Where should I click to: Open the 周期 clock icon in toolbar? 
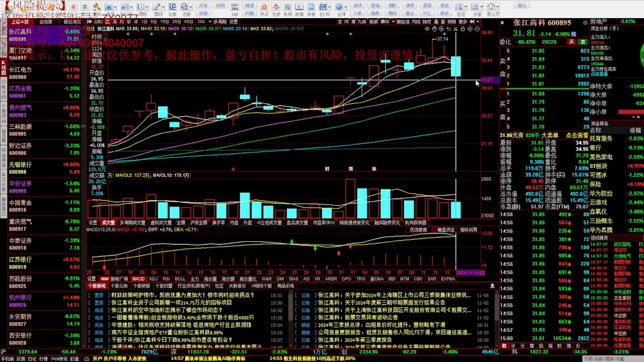(x=140, y=7)
